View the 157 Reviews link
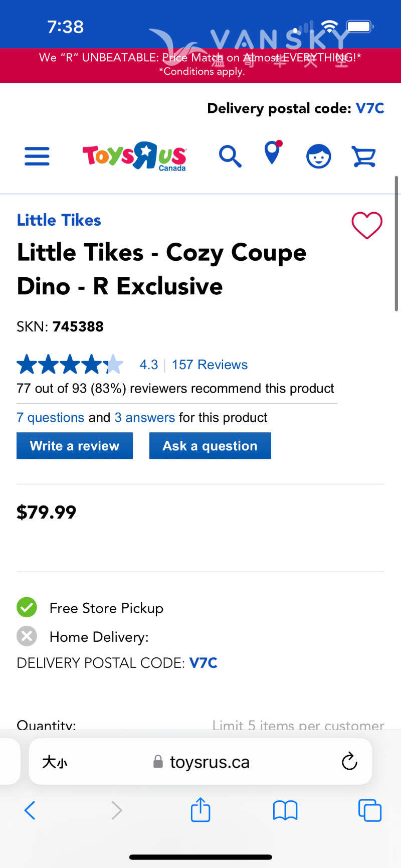This screenshot has width=401, height=868. pyautogui.click(x=210, y=365)
